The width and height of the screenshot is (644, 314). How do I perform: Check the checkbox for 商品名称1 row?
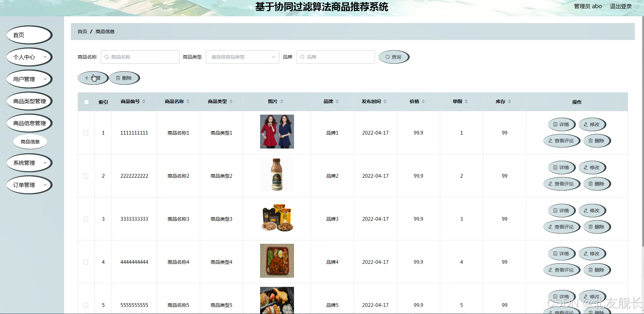tap(86, 133)
